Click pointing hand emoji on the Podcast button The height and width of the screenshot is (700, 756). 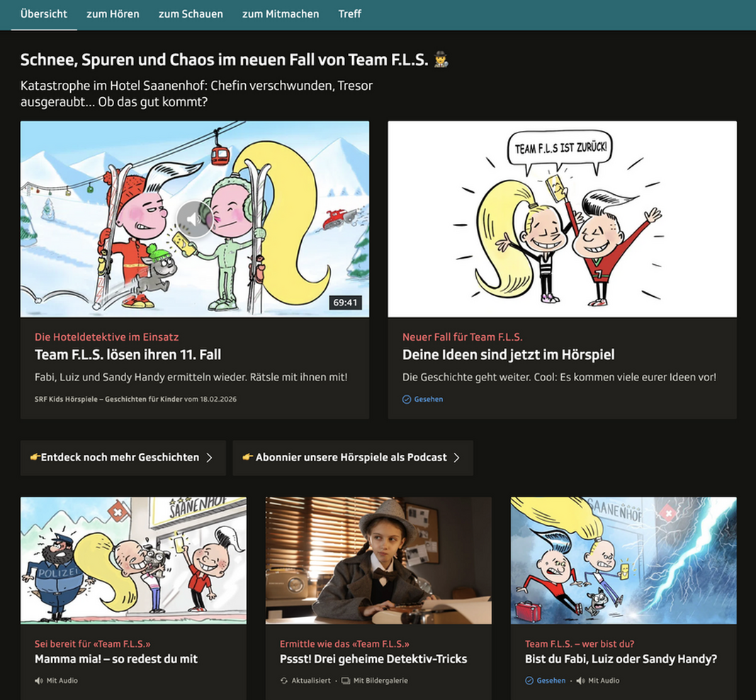click(x=247, y=457)
